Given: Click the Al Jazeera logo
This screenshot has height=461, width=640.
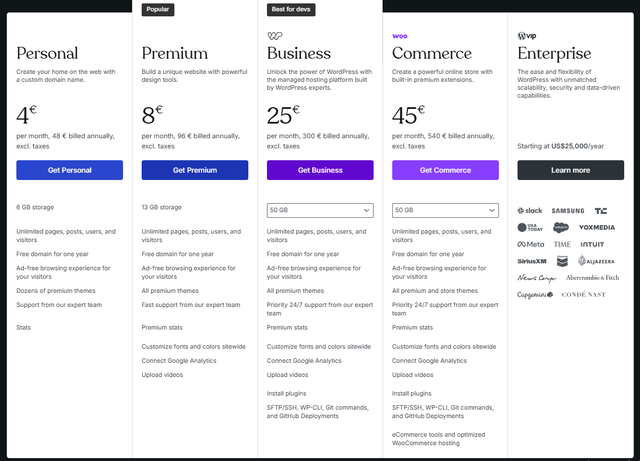Looking at the screenshot, I should (596, 261).
